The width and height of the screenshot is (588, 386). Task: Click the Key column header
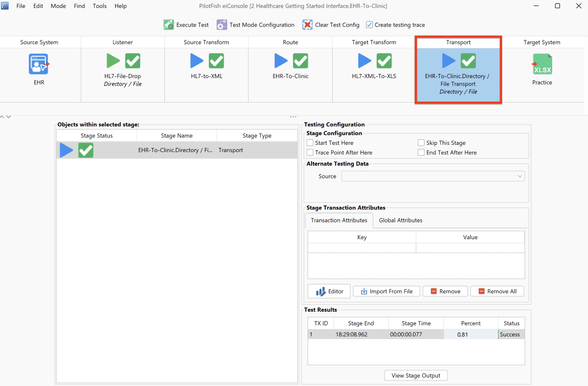362,237
